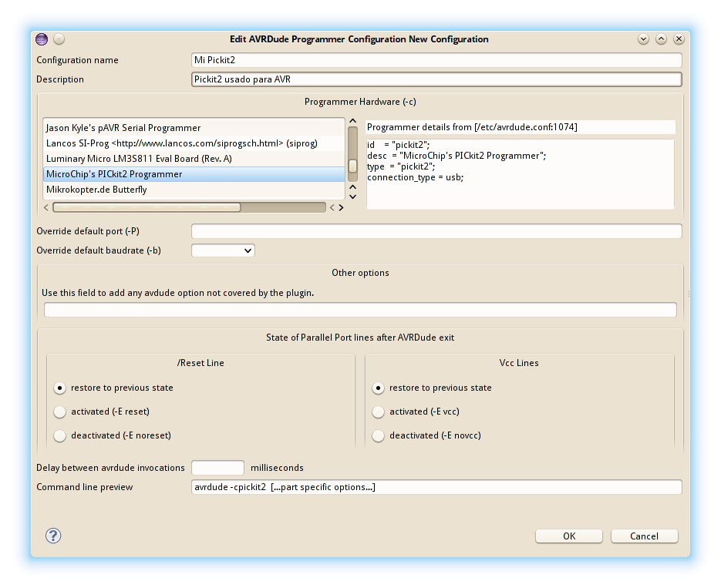
Task: Click the programmer list vertical scrollbar thumb
Action: (352, 166)
